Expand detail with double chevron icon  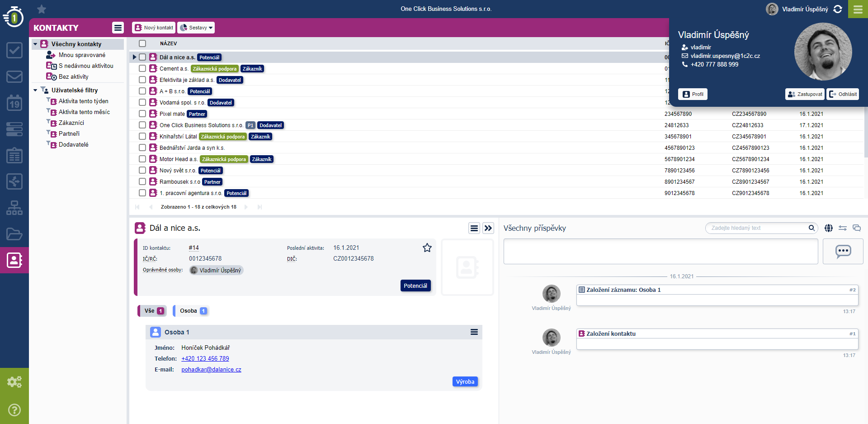tap(488, 228)
